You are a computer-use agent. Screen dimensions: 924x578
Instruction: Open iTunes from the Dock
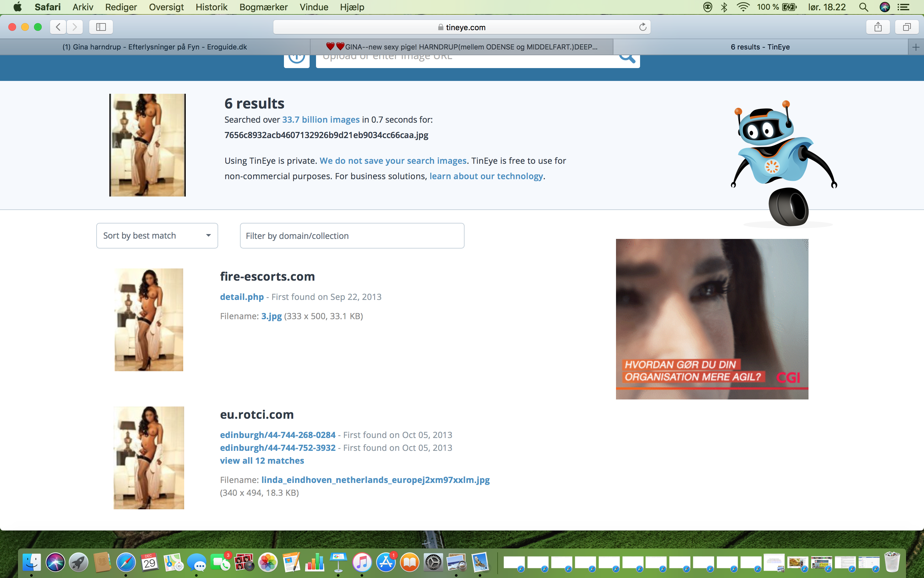(x=362, y=562)
